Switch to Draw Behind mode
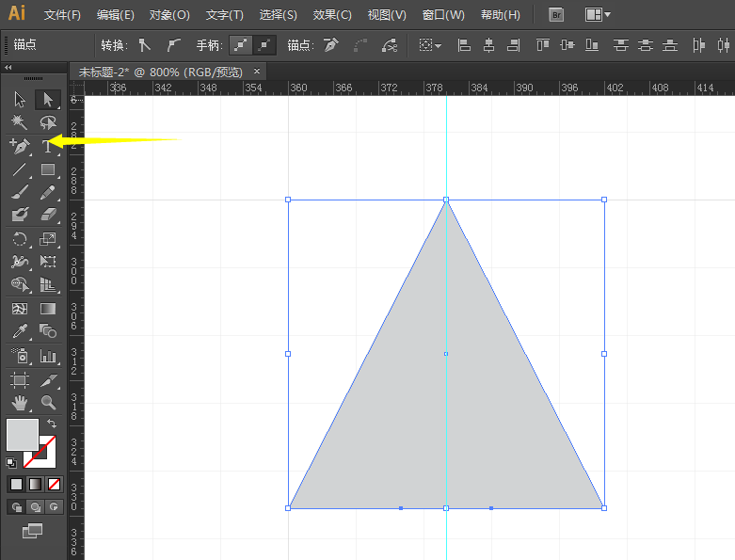Image resolution: width=735 pixels, height=560 pixels. pos(35,507)
